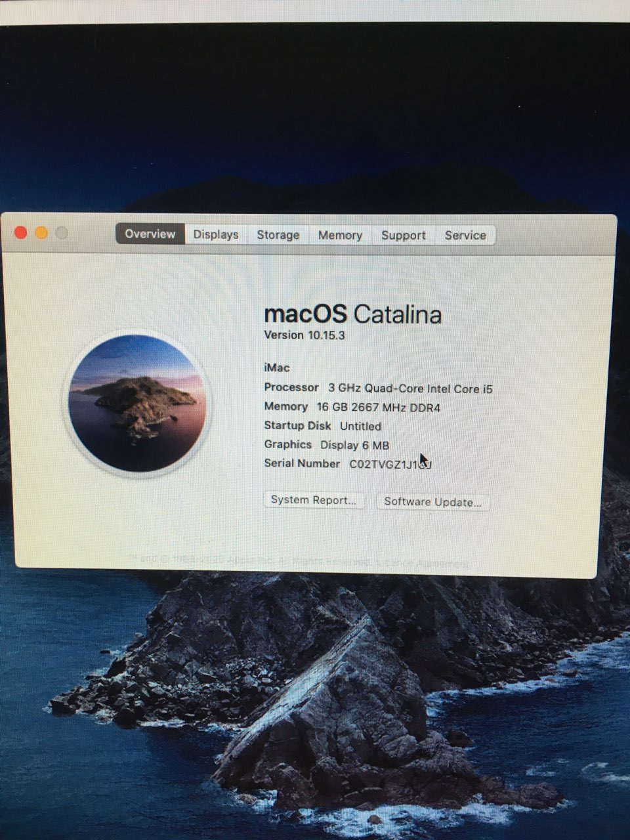Click the Serial Number label

tap(302, 463)
